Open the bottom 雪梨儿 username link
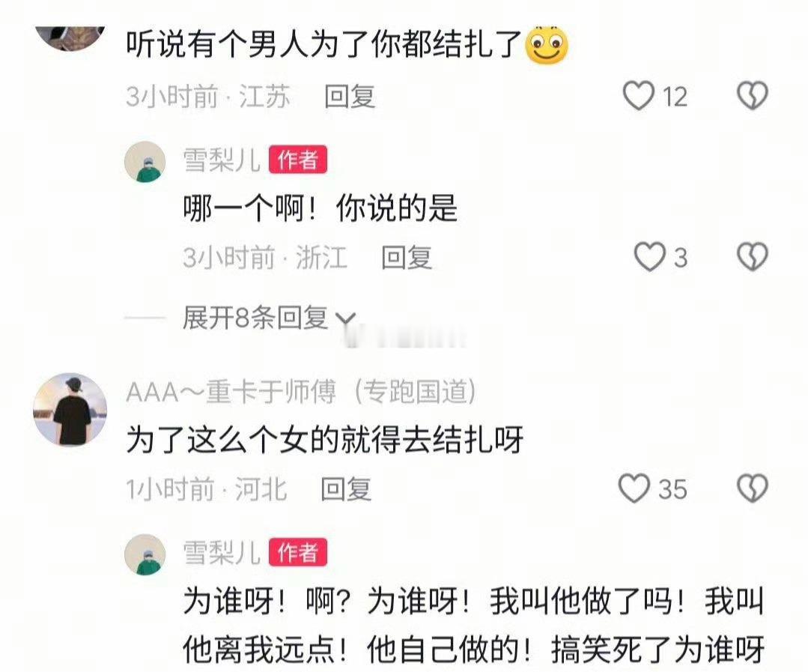This screenshot has width=808, height=672. pos(222,552)
